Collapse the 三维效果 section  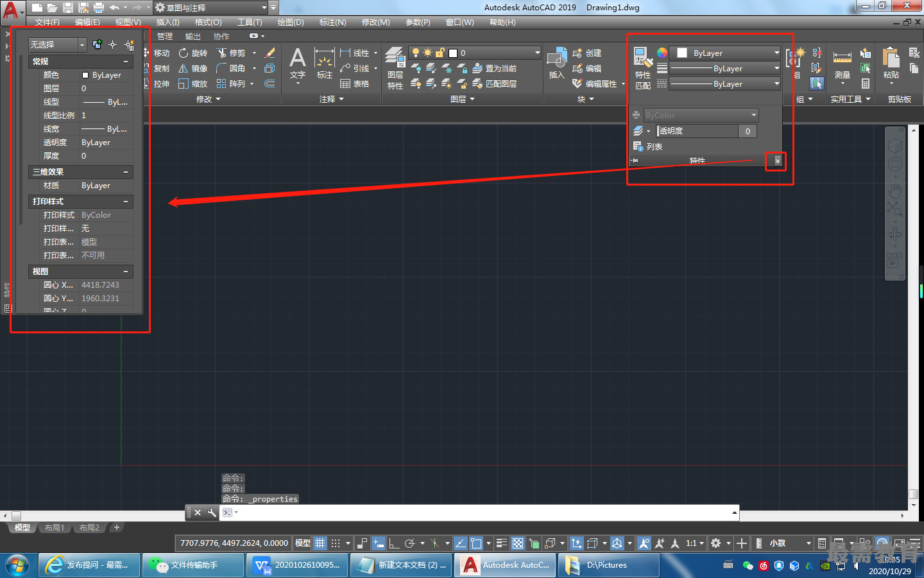[126, 172]
